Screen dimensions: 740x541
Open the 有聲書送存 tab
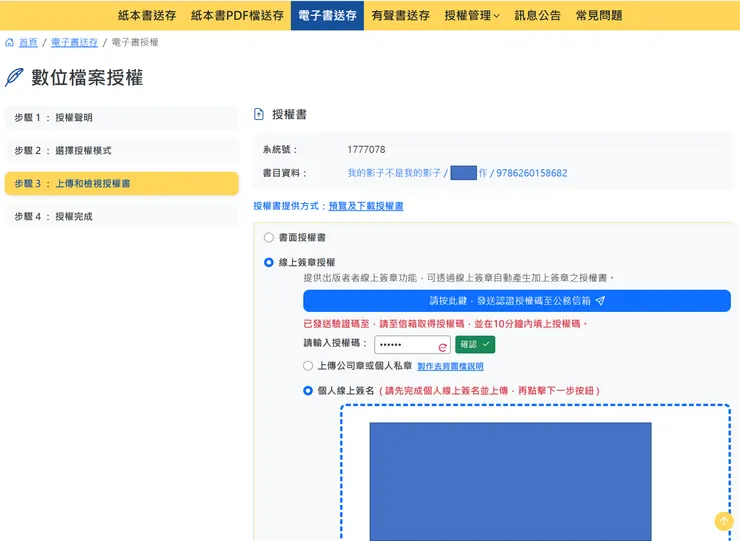[401, 16]
